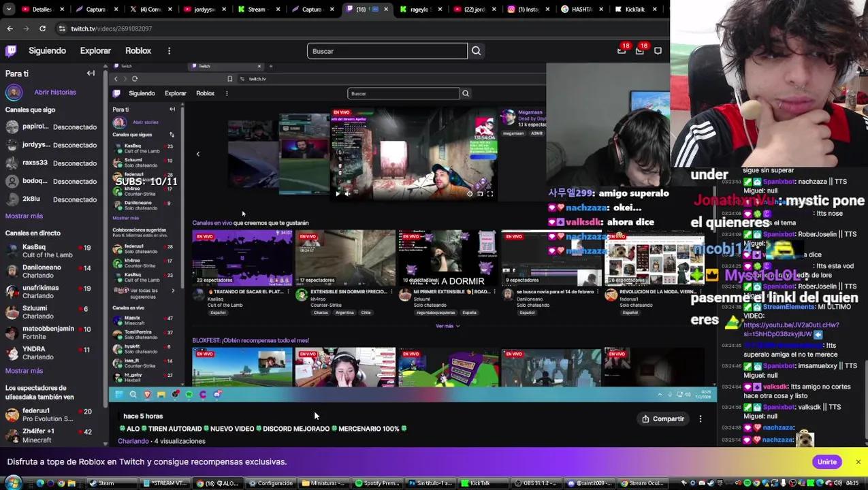Open the Charlando category link
This screenshot has width=868, height=490.
point(133,441)
